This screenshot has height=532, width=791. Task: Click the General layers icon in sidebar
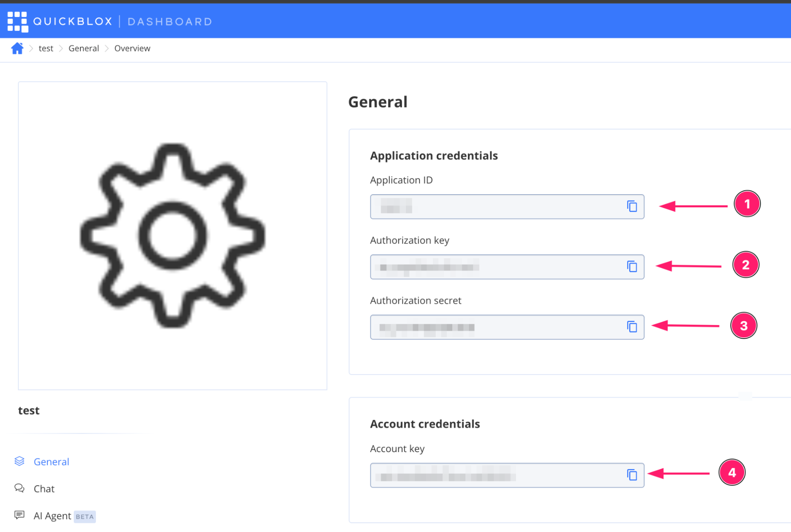pos(19,461)
